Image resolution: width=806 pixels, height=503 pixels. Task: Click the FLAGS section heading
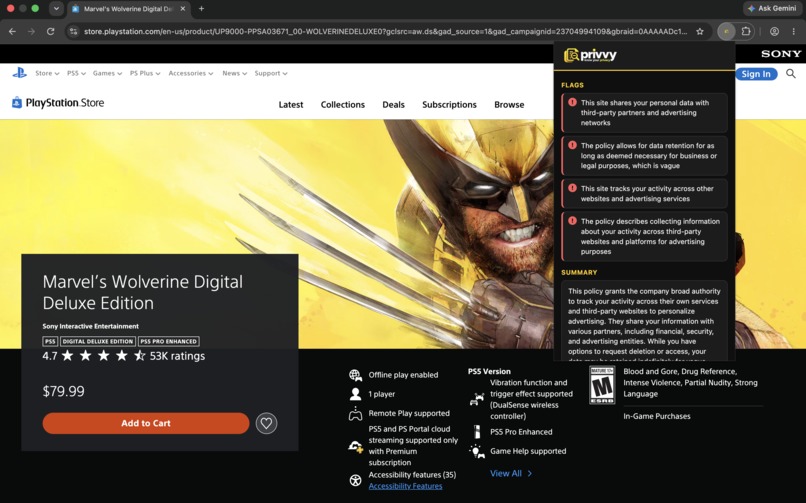click(573, 85)
